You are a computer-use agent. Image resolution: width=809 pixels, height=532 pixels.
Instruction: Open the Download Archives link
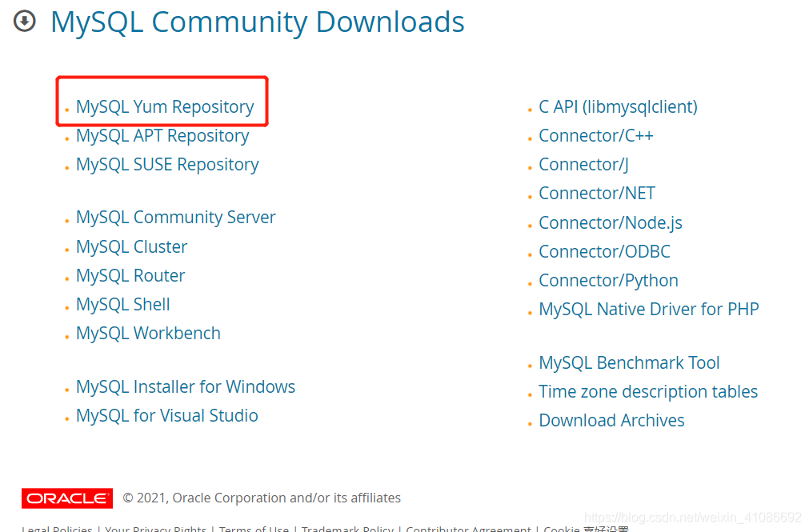tap(611, 421)
